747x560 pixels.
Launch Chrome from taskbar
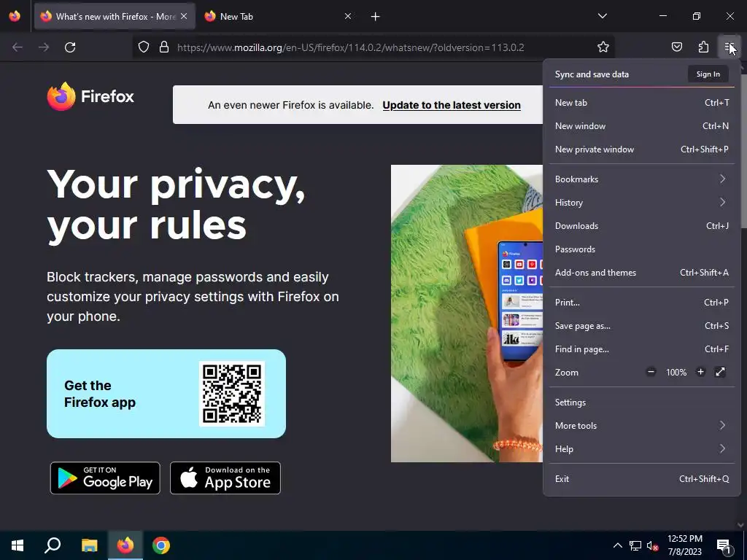[161, 545]
